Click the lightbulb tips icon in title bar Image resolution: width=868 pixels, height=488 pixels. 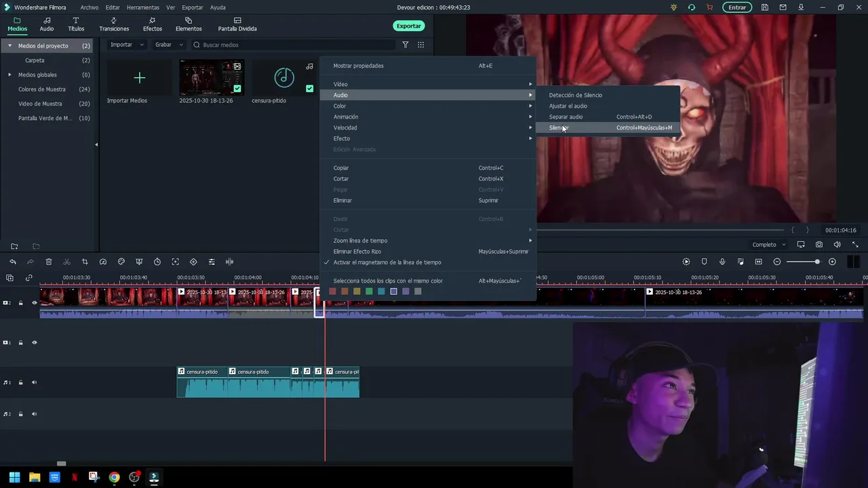tap(673, 7)
